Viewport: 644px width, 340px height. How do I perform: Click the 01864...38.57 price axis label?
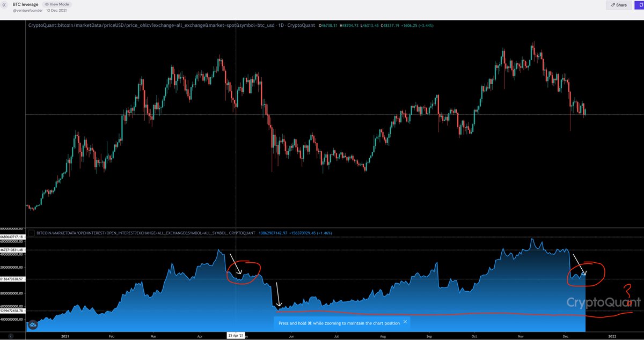[12, 279]
